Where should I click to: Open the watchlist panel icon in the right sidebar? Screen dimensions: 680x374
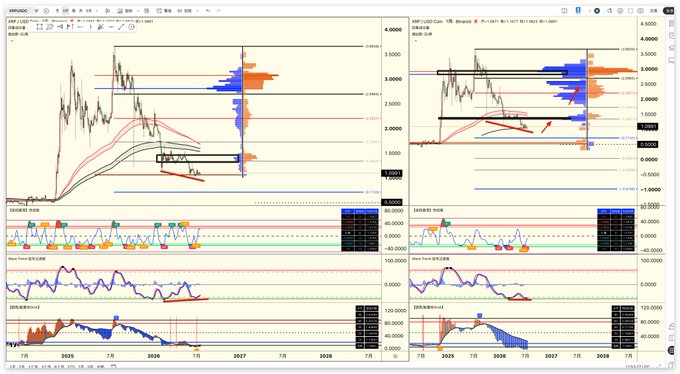(672, 23)
